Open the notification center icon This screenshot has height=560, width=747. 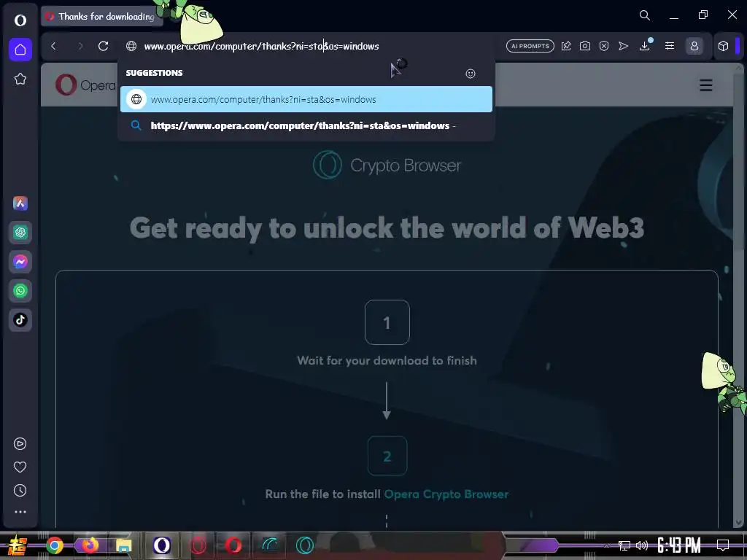pos(723,545)
